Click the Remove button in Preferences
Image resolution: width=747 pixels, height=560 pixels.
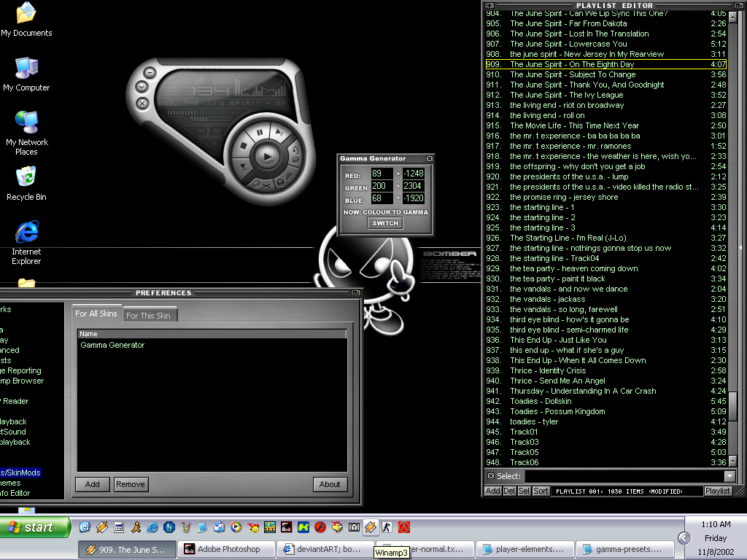pyautogui.click(x=131, y=484)
